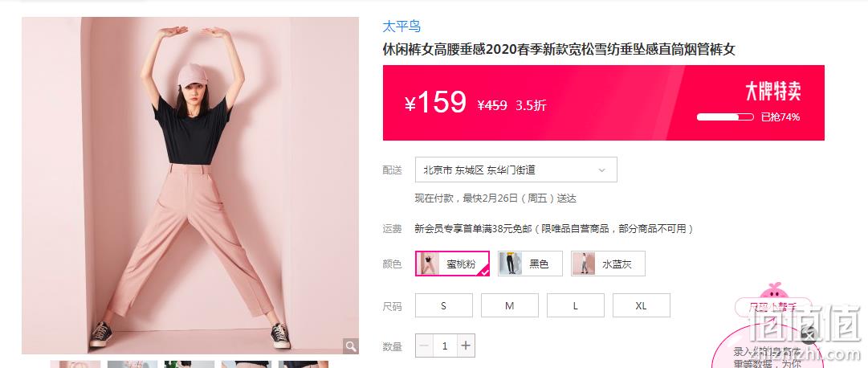Select the 蜜桃粉 color option
The width and height of the screenshot is (868, 368).
[452, 264]
